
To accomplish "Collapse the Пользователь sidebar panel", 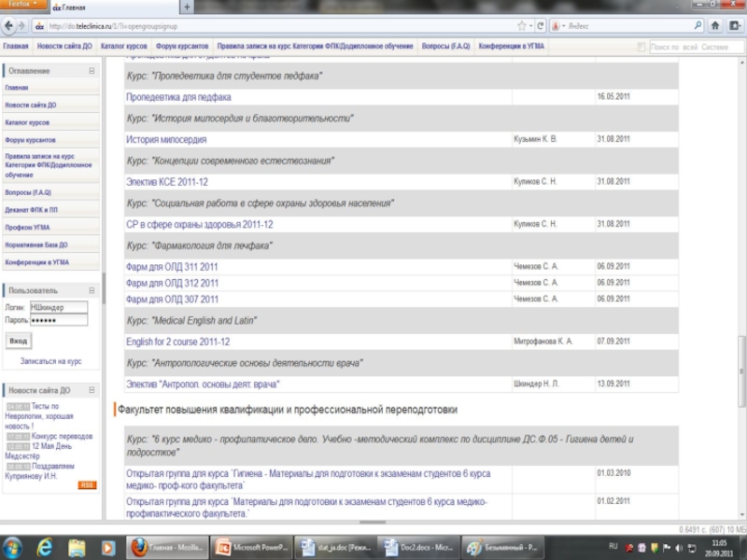I will coord(92,290).
